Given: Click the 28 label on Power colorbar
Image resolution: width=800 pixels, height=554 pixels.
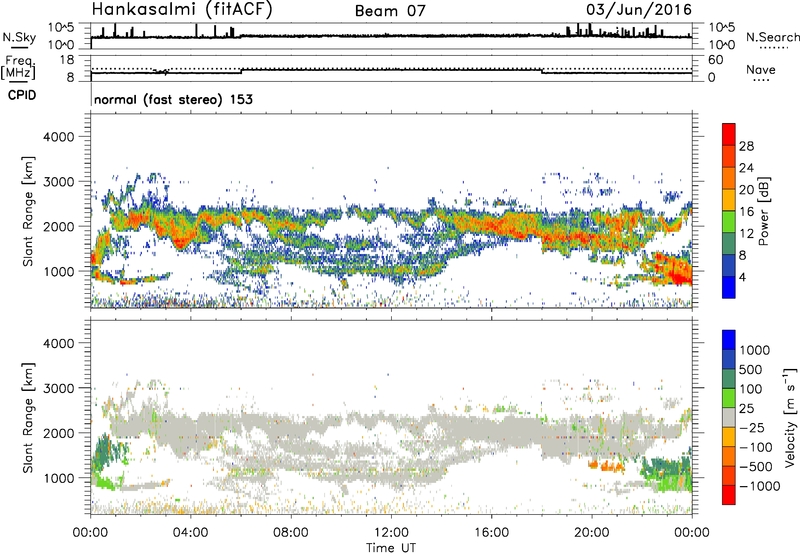Looking at the screenshot, I should (746, 146).
